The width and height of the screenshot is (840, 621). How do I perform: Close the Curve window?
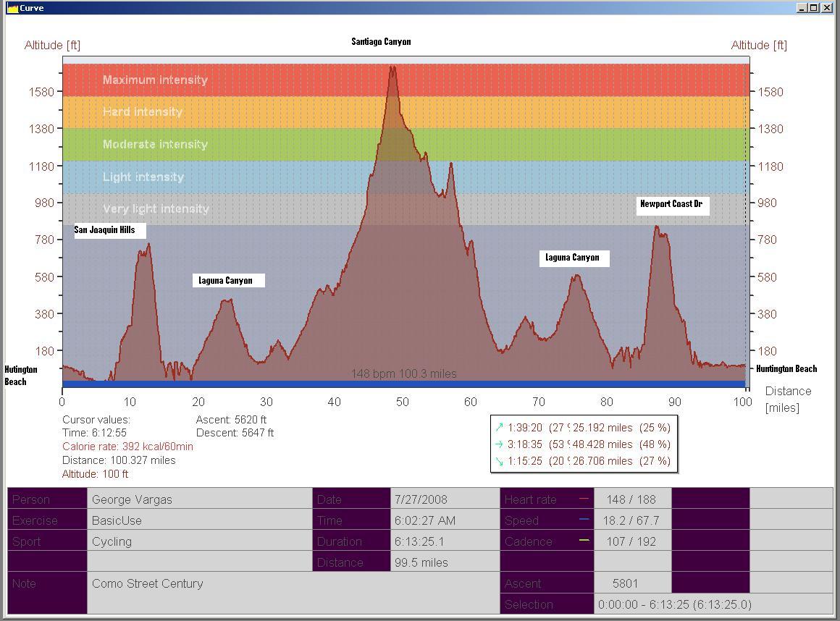826,8
